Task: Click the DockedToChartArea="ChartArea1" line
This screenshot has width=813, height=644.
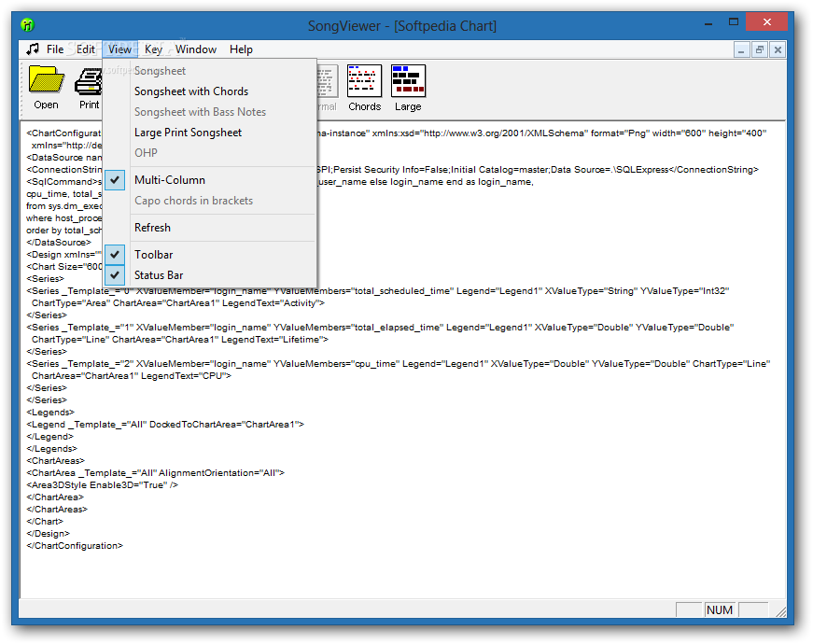Action: (165, 424)
